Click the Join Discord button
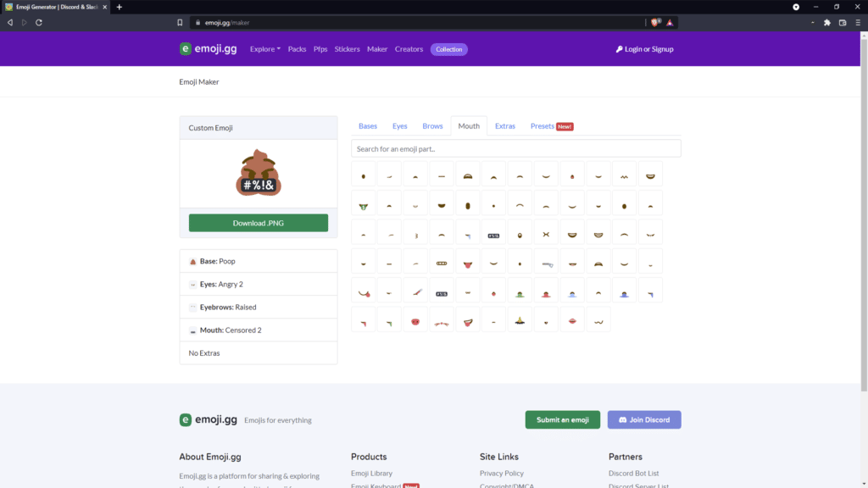 (x=644, y=419)
